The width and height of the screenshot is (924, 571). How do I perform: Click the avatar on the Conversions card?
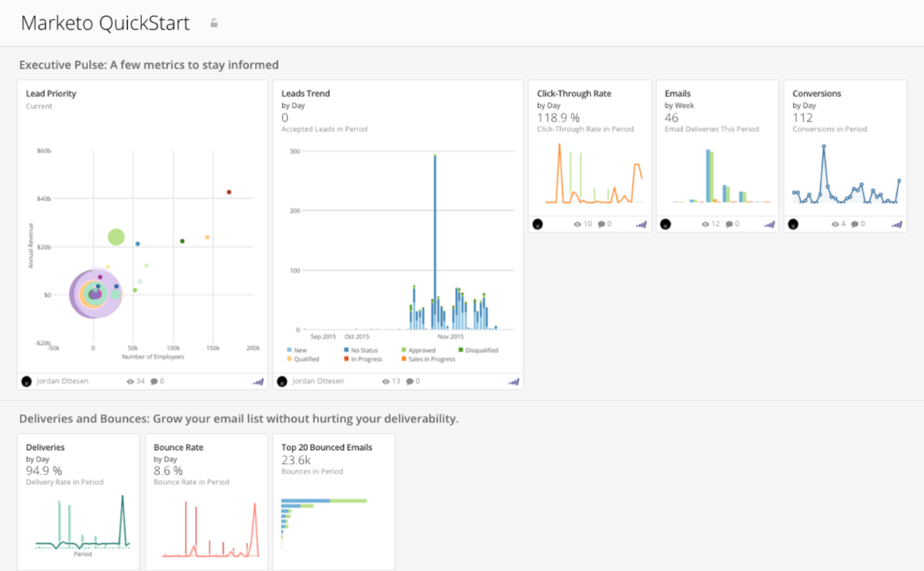[x=794, y=224]
